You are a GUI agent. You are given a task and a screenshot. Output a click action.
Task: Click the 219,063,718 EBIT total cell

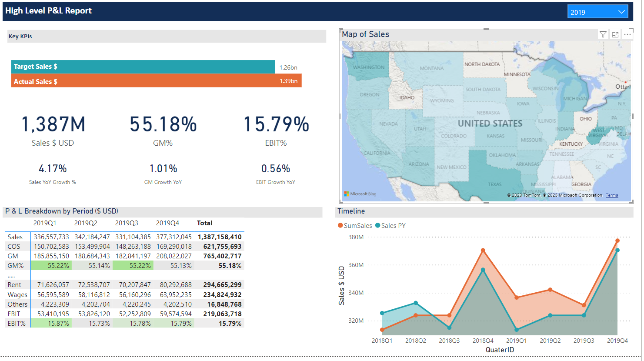coord(222,314)
